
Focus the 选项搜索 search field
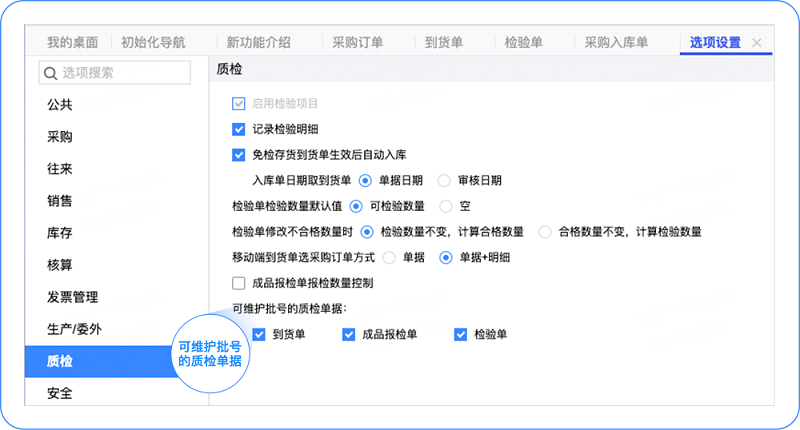[115, 72]
